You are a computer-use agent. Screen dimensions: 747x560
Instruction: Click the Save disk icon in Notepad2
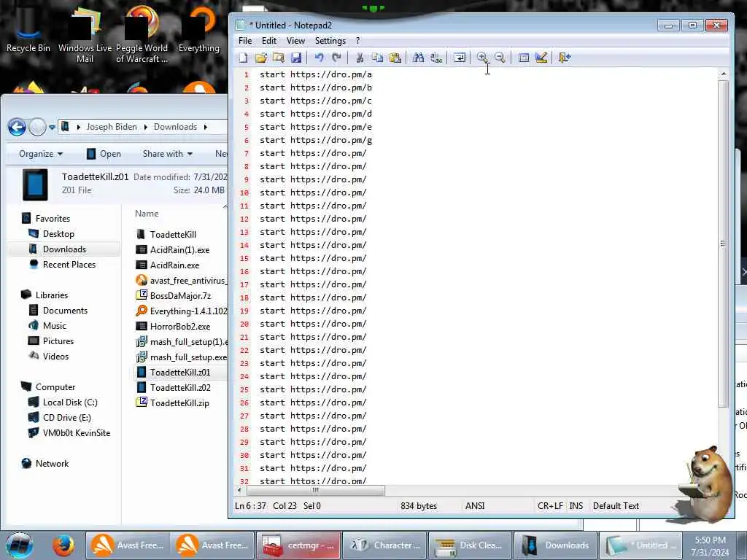click(296, 58)
